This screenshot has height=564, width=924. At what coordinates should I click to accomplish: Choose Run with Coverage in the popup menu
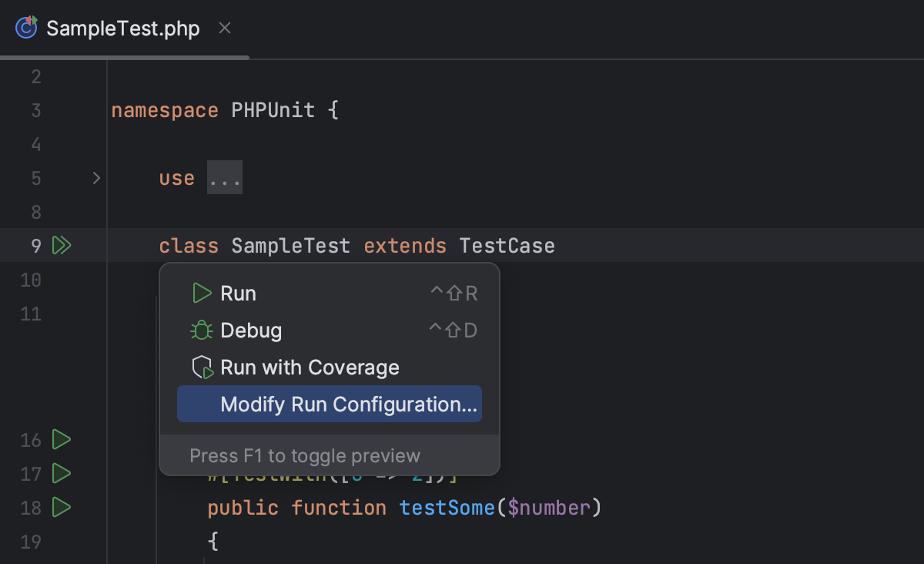click(310, 368)
